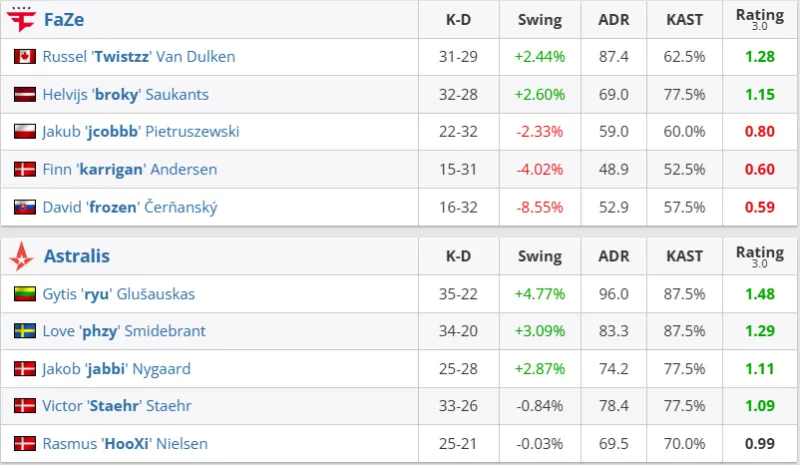
Task: Select Finn 'karrigan' Andersen's name
Action: 129,170
